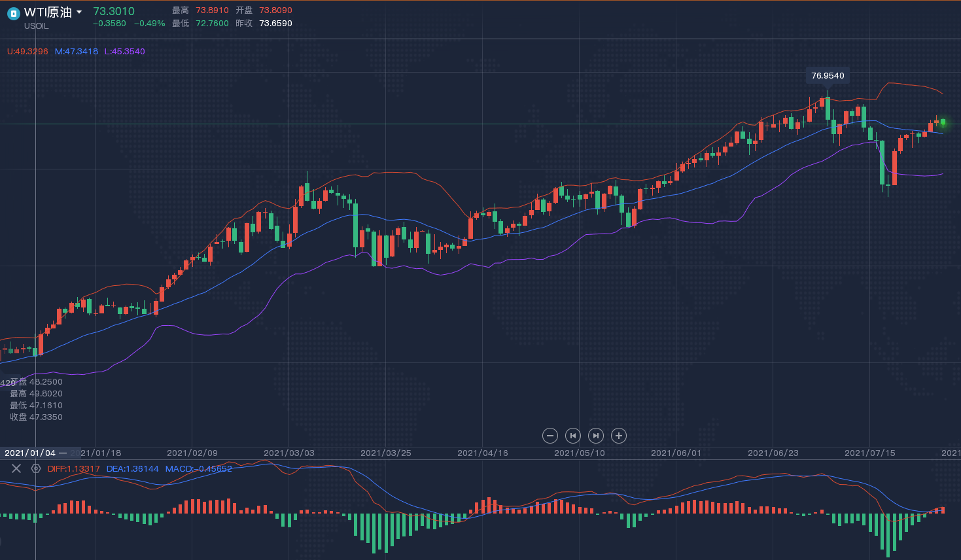Select the Bollinger middle band M:47.3418 label

pyautogui.click(x=77, y=52)
